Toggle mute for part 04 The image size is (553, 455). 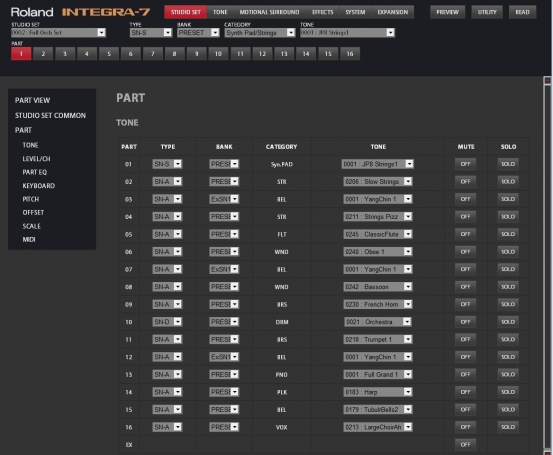[466, 217]
